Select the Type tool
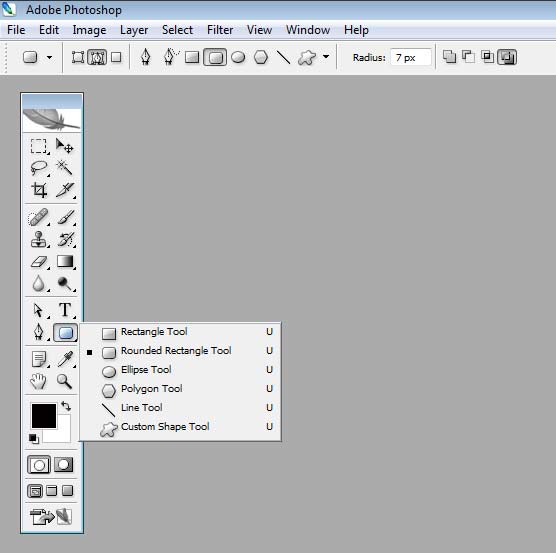This screenshot has height=553, width=556. (65, 310)
